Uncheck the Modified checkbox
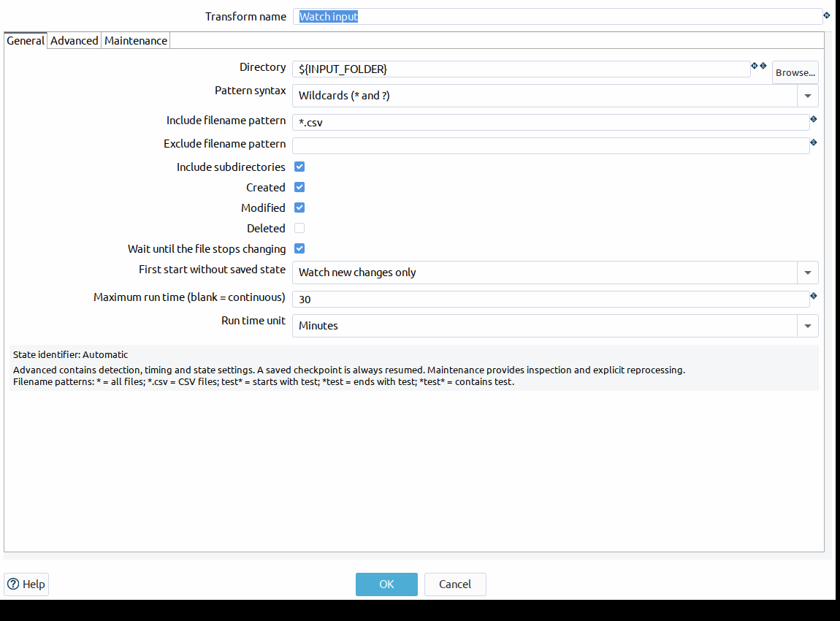The width and height of the screenshot is (840, 621). coord(299,207)
